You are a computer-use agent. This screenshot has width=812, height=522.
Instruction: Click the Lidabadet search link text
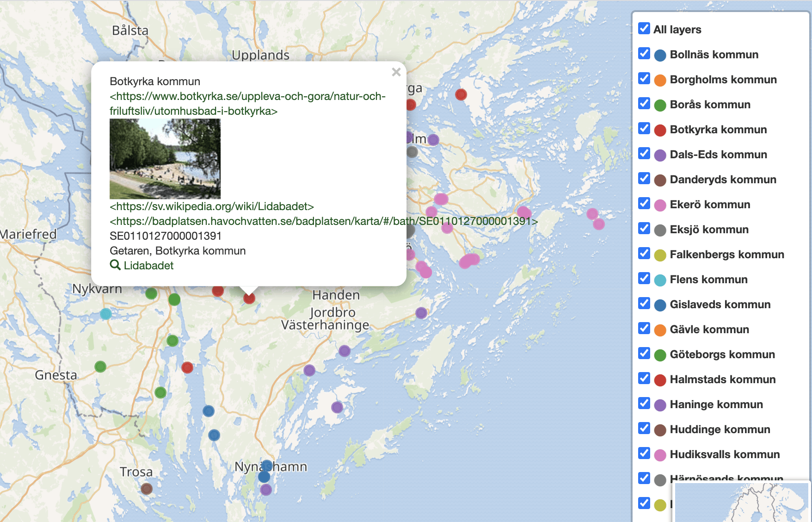coord(148,266)
